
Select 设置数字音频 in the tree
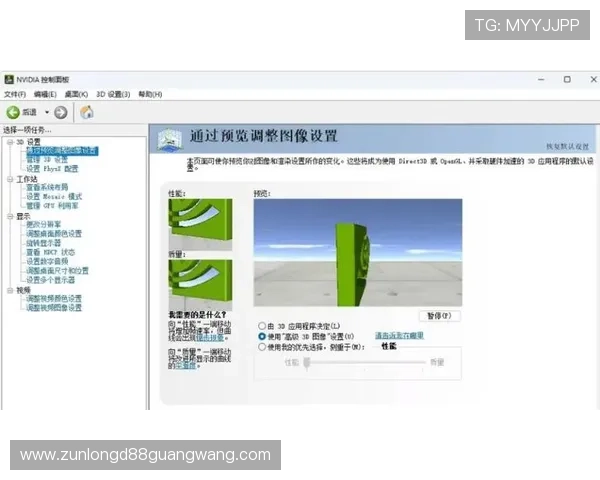point(47,261)
